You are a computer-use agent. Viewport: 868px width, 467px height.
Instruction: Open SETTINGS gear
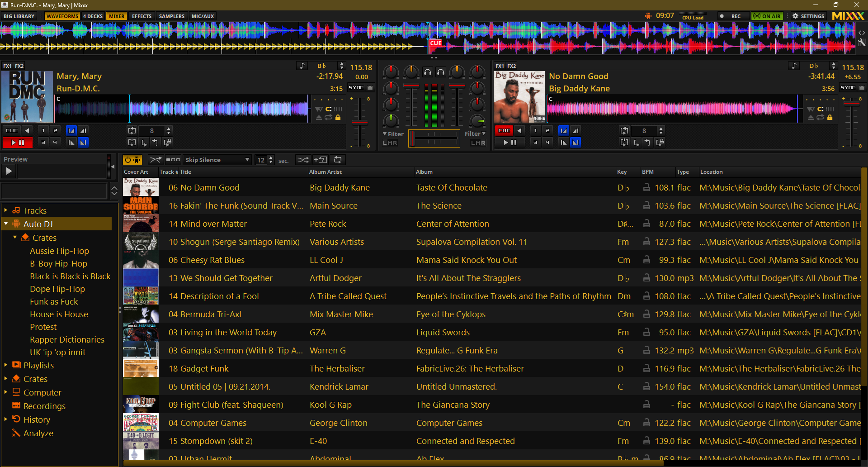point(808,16)
